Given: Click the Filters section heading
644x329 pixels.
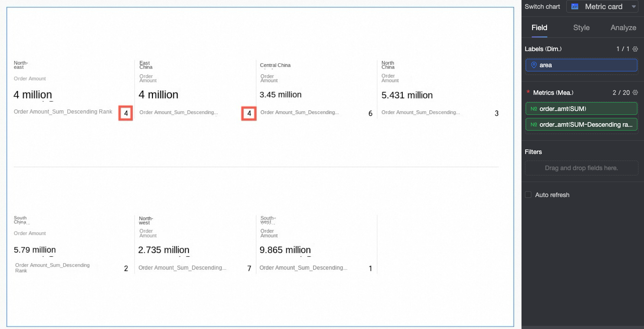Looking at the screenshot, I should (533, 152).
